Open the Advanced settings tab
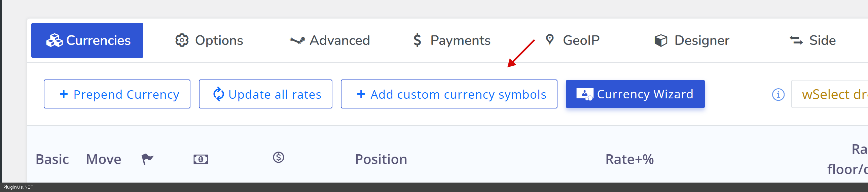This screenshot has width=868, height=192. 330,40
